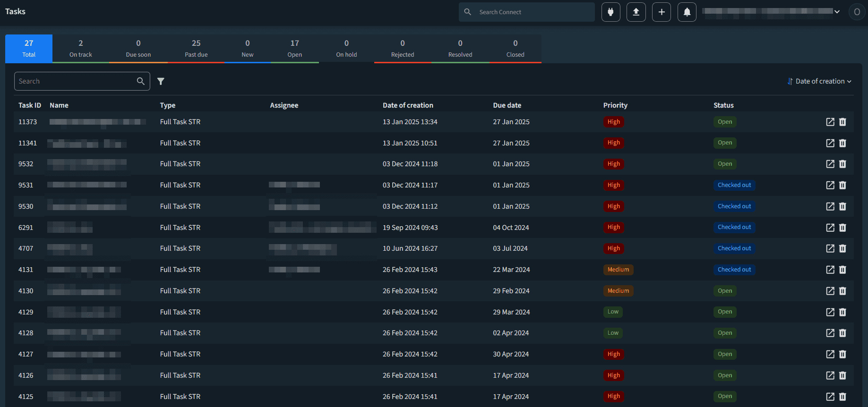The height and width of the screenshot is (407, 868).
Task: Select the On track tab
Action: (81, 49)
